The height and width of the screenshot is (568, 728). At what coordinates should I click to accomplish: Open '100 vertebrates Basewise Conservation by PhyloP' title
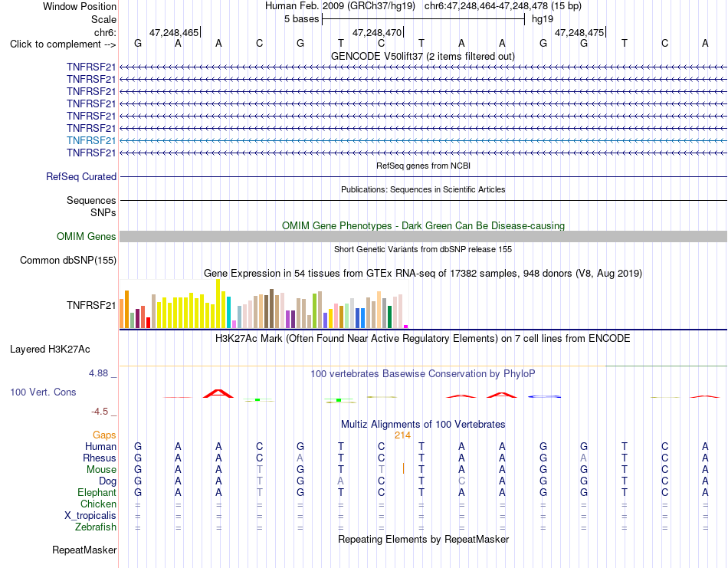click(423, 374)
